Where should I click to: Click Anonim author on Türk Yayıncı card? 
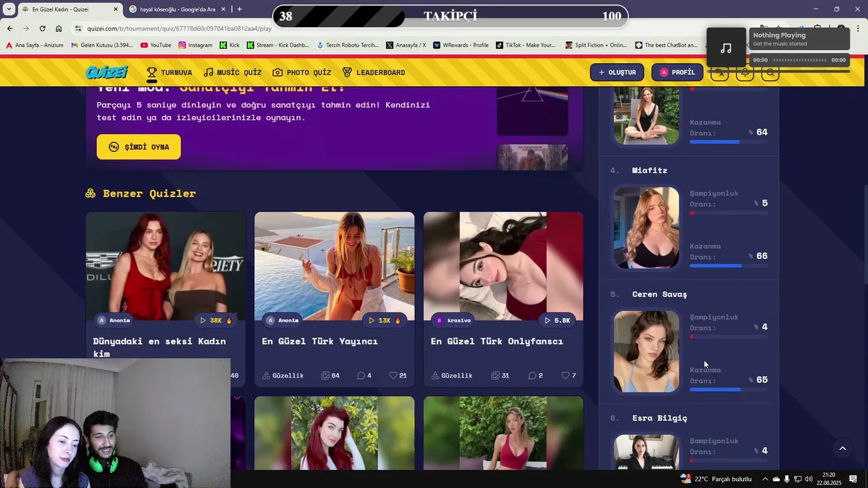coord(283,320)
